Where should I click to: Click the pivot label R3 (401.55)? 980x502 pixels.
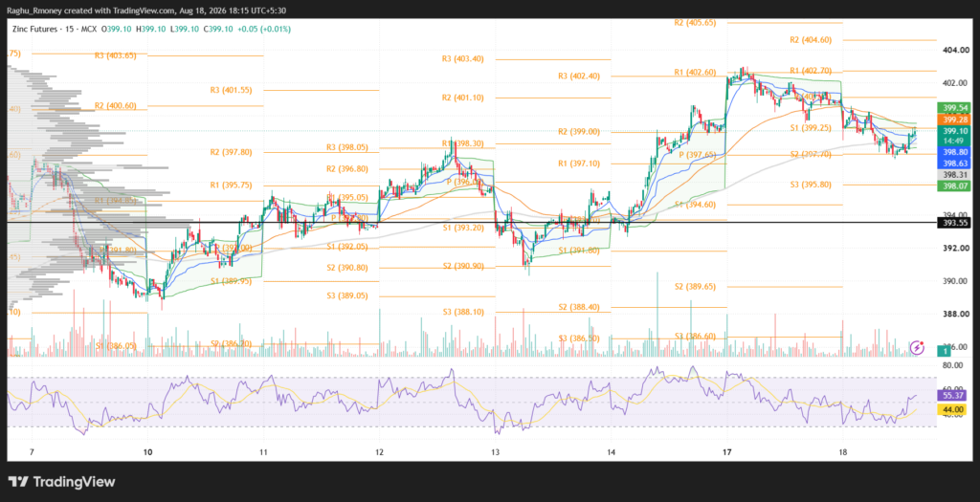[x=232, y=91]
